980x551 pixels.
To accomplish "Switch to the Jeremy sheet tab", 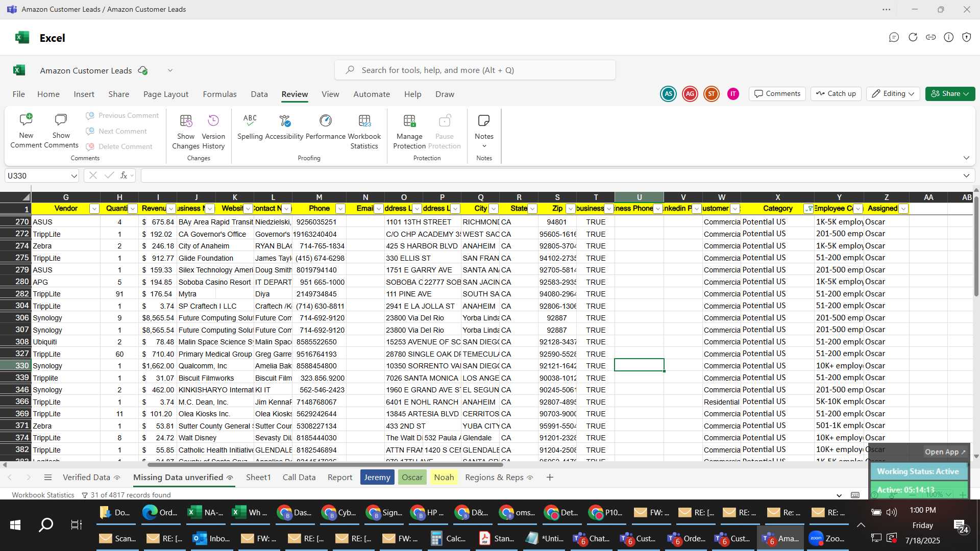I will [377, 478].
